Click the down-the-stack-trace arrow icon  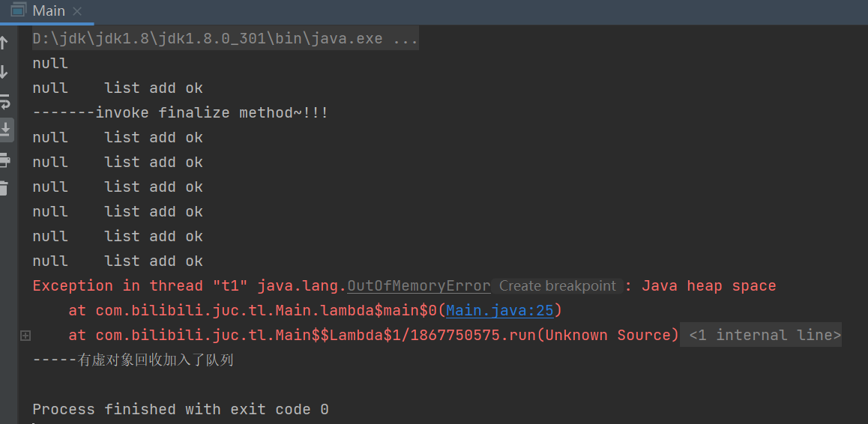click(x=4, y=72)
